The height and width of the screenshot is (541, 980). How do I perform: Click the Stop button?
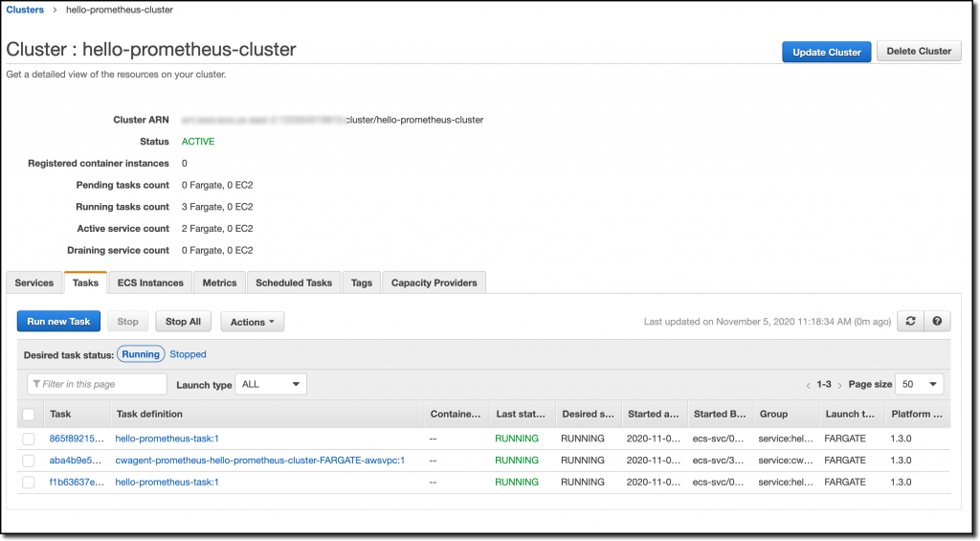pyautogui.click(x=127, y=322)
